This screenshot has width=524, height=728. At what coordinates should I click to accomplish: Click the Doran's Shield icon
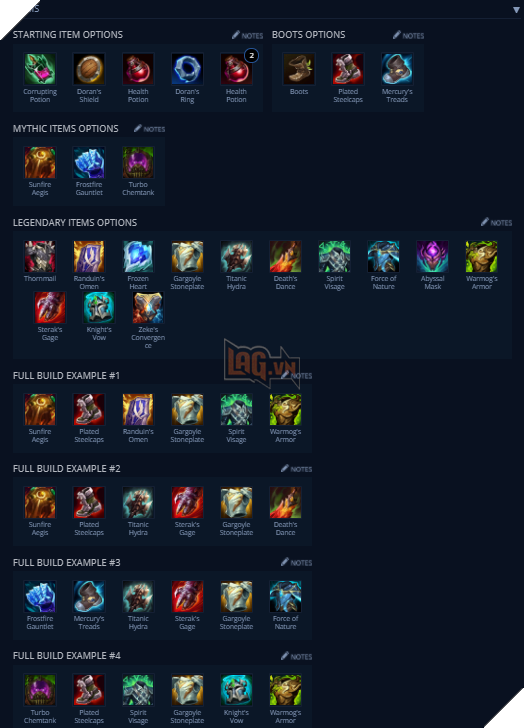pos(89,69)
